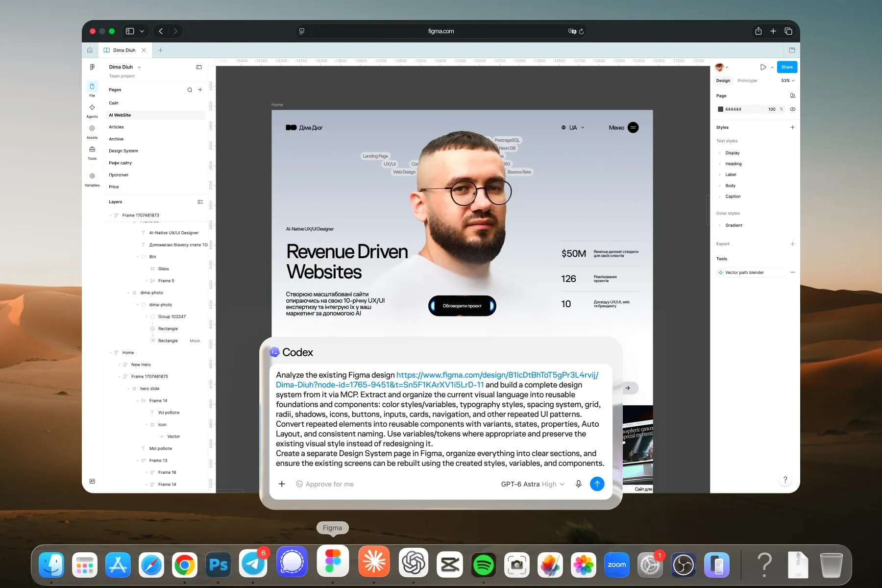Open the Agents sidebar panel
The height and width of the screenshot is (588, 882).
tap(92, 107)
